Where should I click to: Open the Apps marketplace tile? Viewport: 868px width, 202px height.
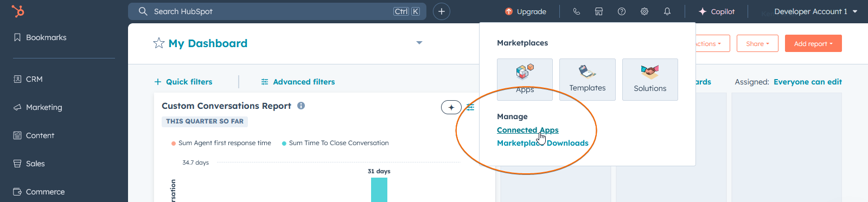tap(525, 79)
